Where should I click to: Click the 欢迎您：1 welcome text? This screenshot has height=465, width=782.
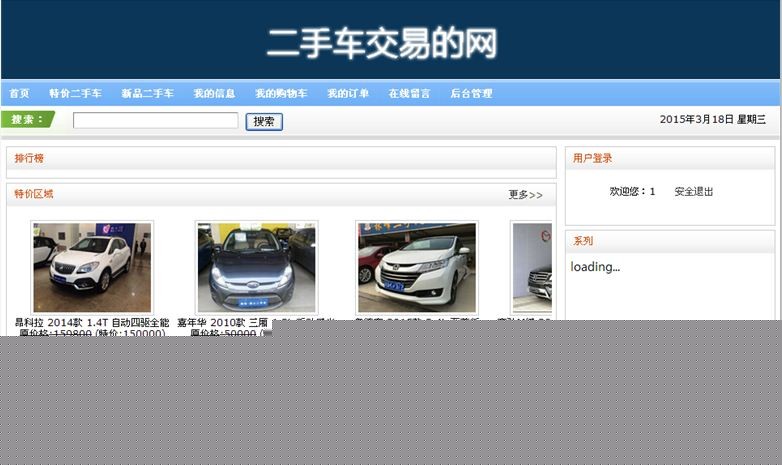click(632, 192)
